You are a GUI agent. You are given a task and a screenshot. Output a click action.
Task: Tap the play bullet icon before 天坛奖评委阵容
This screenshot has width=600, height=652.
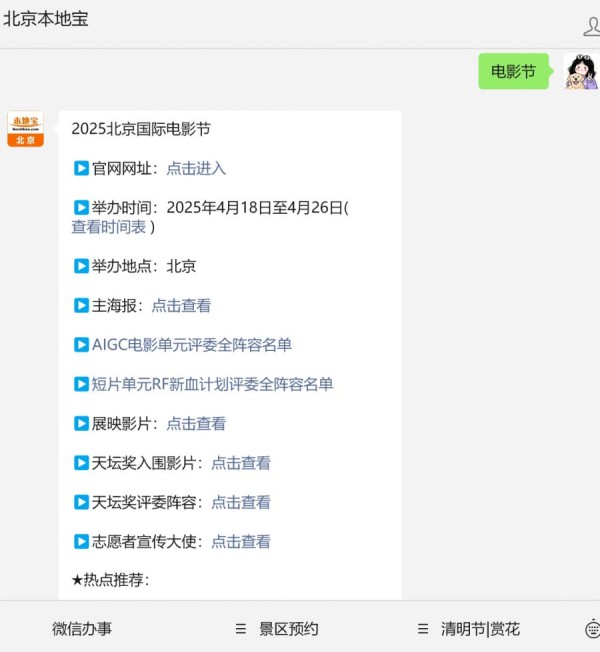(81, 502)
